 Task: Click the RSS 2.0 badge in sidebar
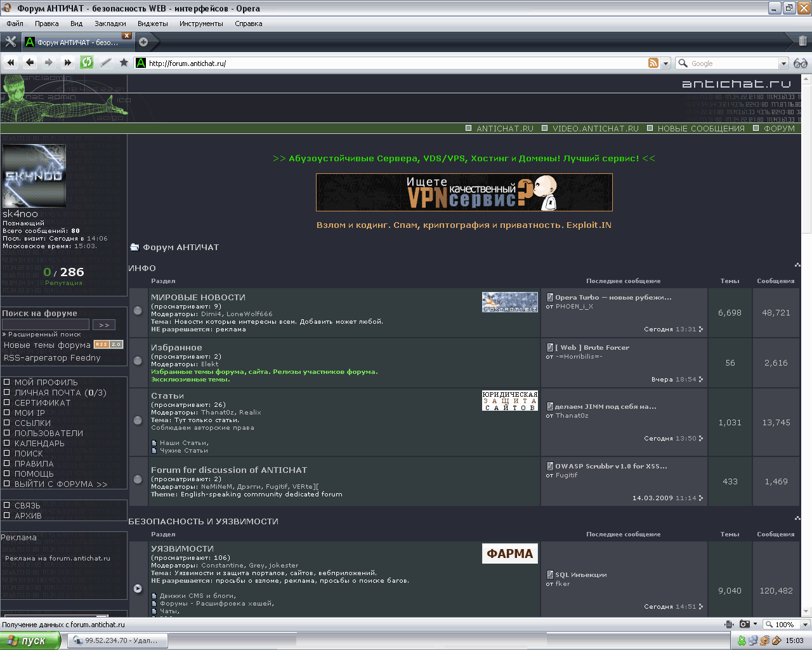pos(108,345)
